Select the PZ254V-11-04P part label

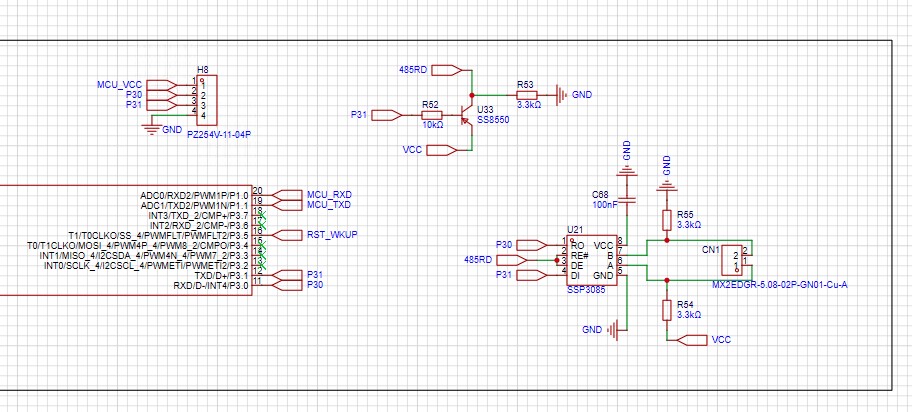(x=218, y=135)
